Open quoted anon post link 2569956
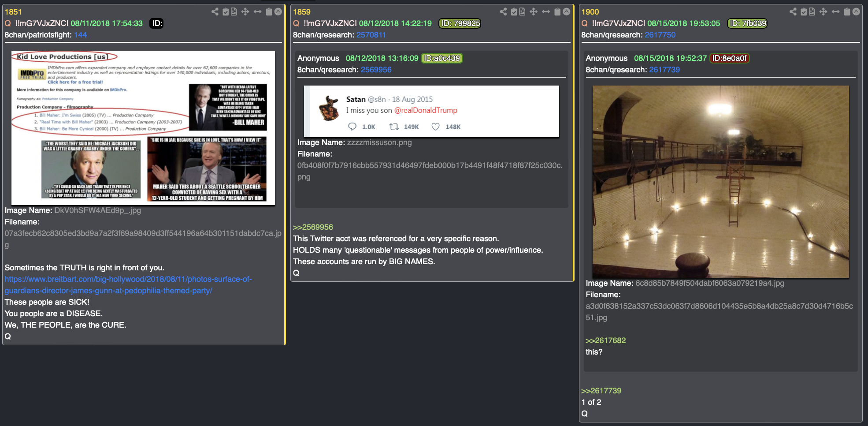The width and height of the screenshot is (868, 426). click(376, 70)
